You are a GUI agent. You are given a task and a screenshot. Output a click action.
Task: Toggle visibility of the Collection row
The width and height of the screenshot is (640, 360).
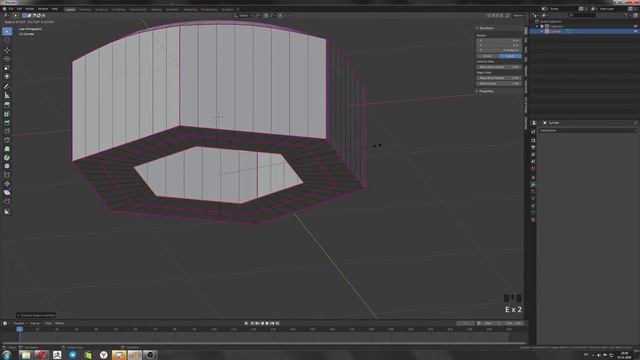[636, 27]
